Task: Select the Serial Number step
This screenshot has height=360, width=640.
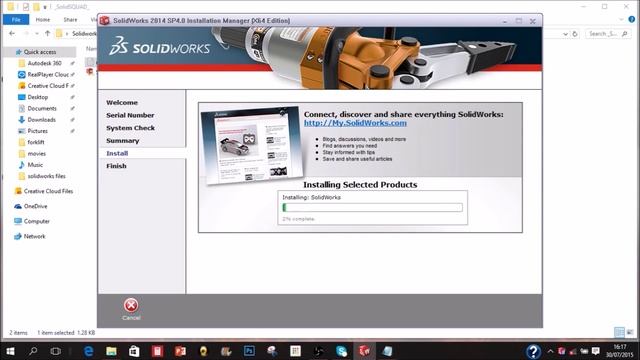Action: 130,115
